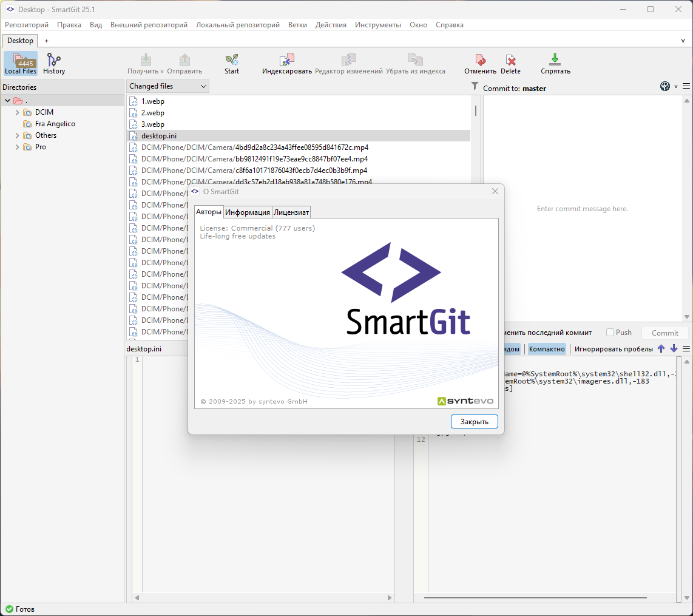This screenshot has width=693, height=616.
Task: Toggle the Компактно compact diff view
Action: (x=547, y=349)
